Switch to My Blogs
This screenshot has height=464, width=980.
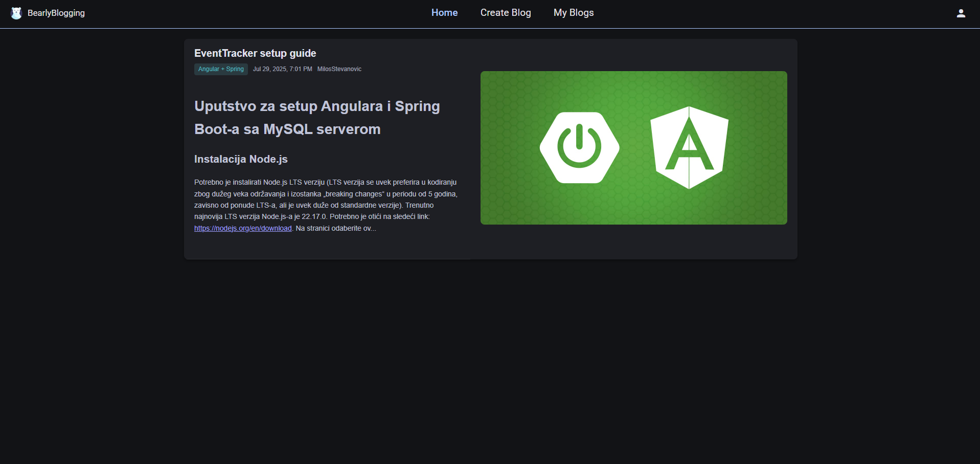[574, 13]
